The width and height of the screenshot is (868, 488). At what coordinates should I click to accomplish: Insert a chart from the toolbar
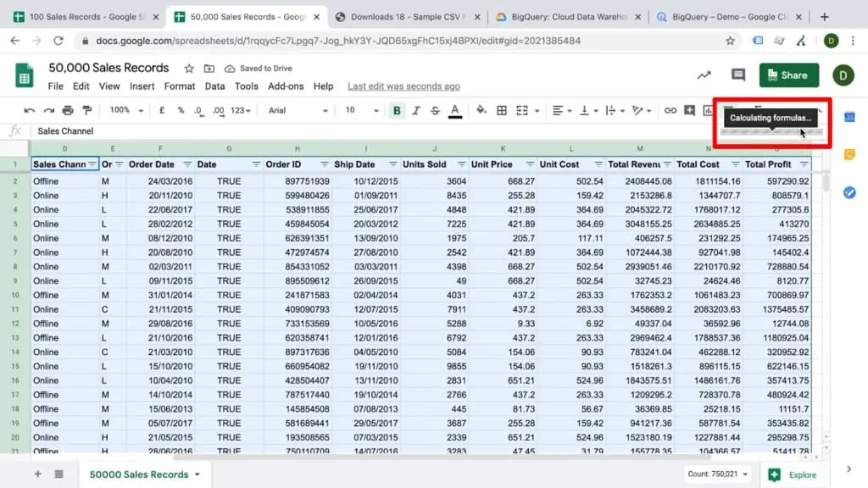(709, 111)
